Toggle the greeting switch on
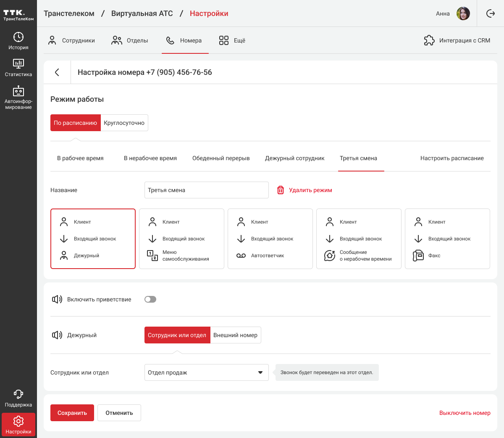Screen dimensions: 504x438 [x=150, y=299]
